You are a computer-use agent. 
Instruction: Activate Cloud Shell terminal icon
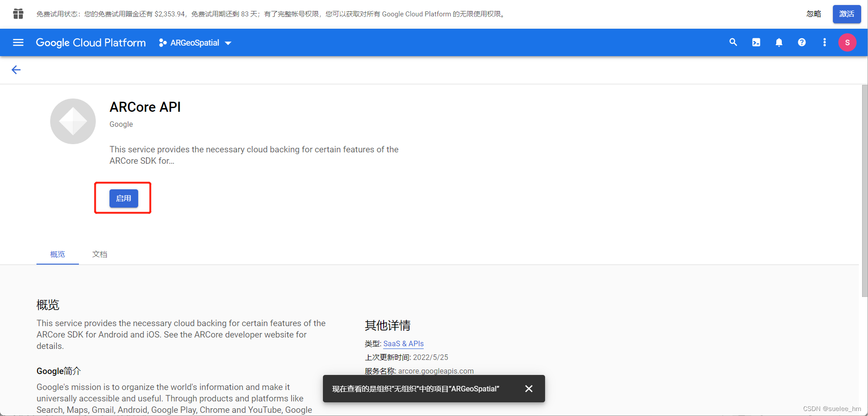coord(756,42)
